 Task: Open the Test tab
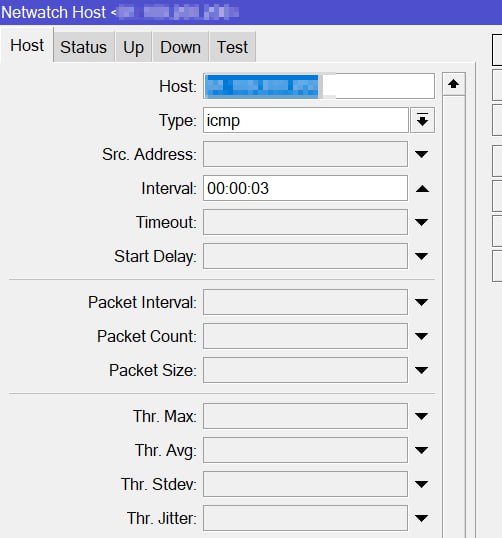[232, 47]
